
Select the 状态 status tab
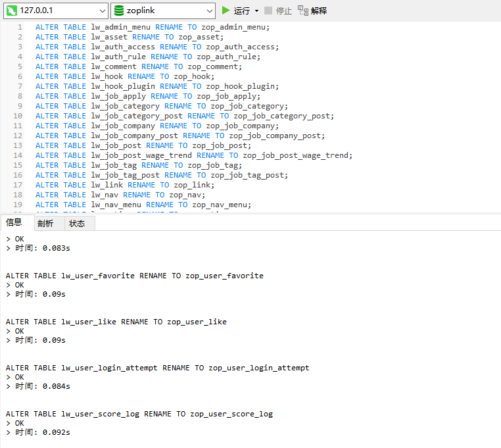(77, 223)
